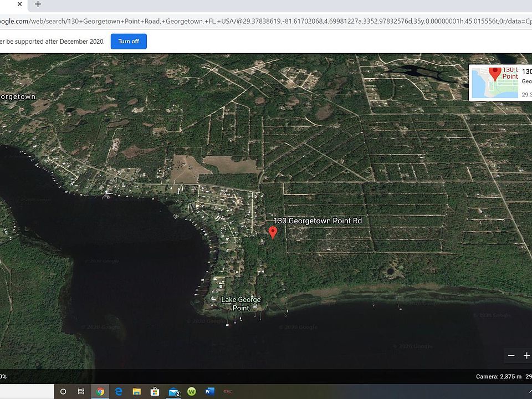Open Cortana circle on the taskbar
The image size is (532, 399).
coord(63,392)
